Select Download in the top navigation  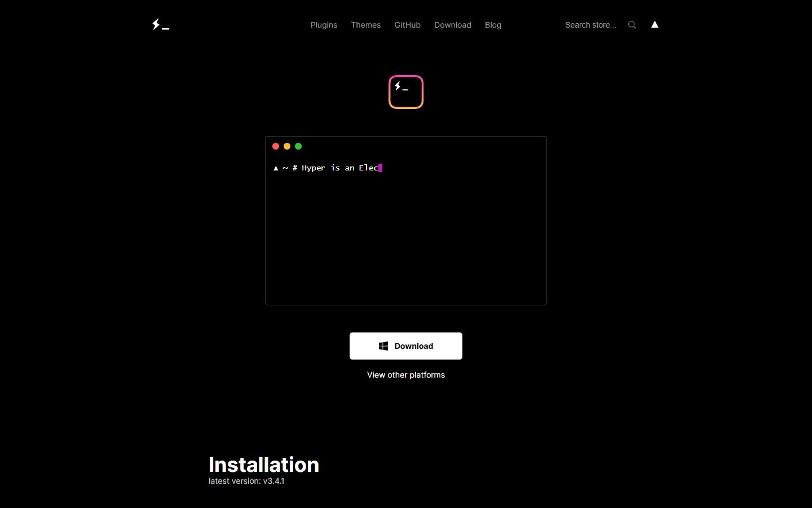[x=452, y=25]
